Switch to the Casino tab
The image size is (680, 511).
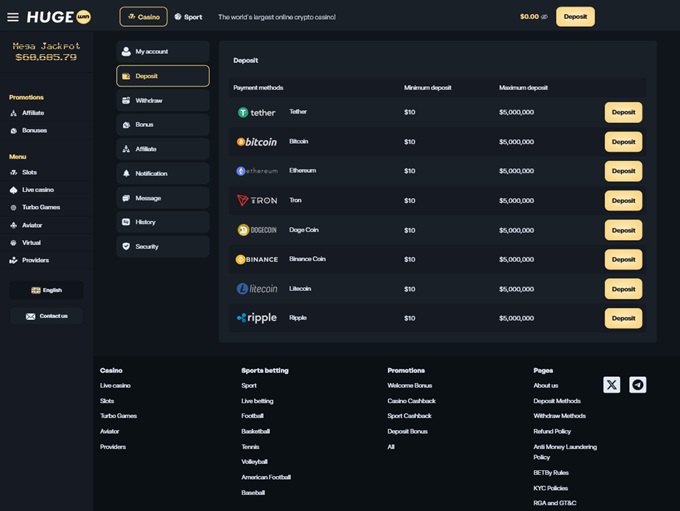(143, 17)
